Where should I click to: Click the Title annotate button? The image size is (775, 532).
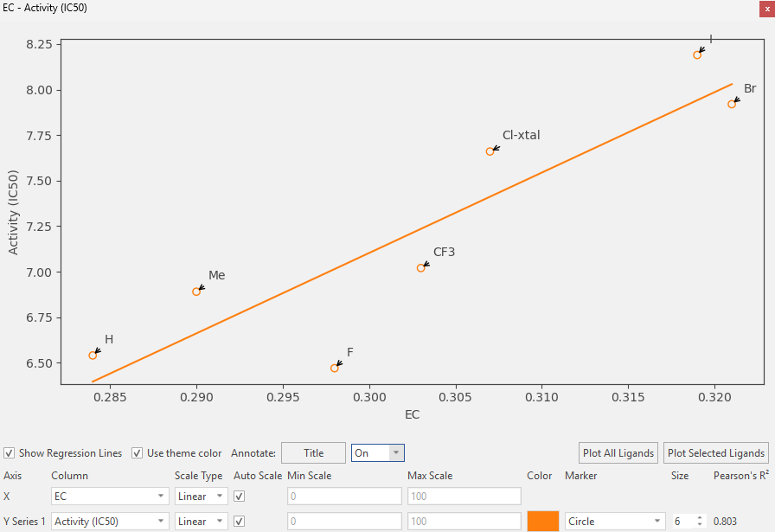coord(313,453)
